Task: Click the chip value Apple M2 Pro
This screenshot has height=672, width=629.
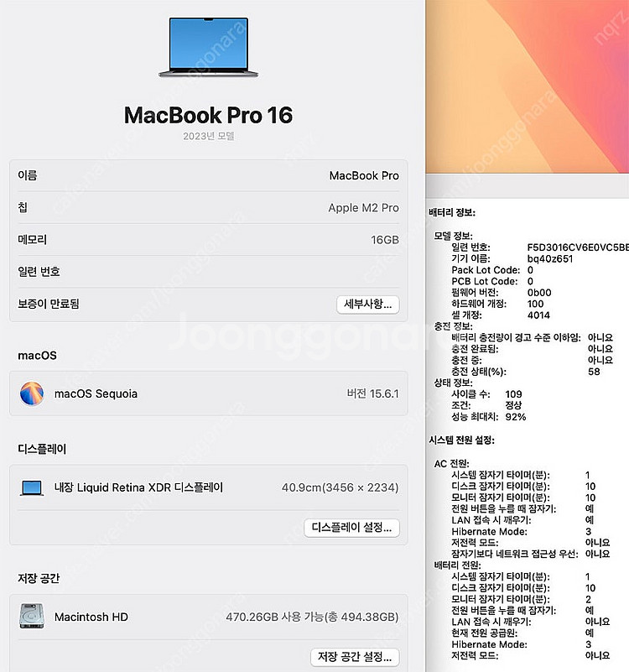Action: [363, 208]
